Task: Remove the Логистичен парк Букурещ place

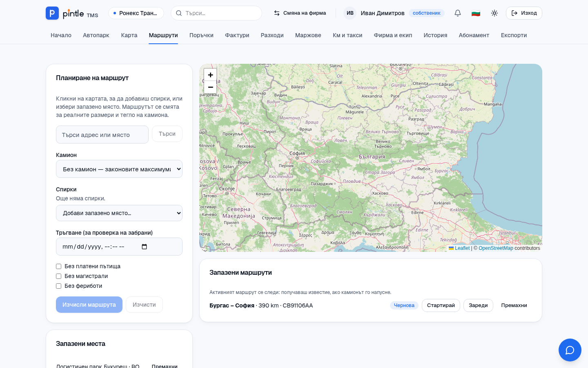Action: tap(165, 366)
